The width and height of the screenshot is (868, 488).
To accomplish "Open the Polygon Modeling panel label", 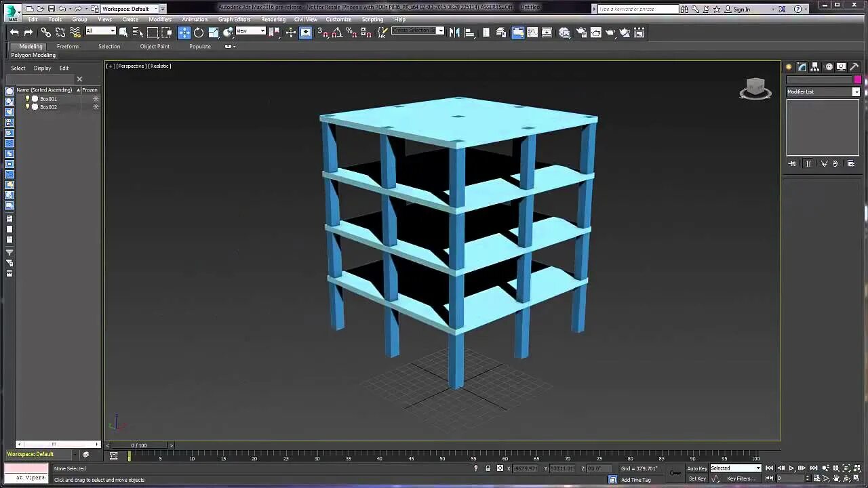I will tap(33, 56).
